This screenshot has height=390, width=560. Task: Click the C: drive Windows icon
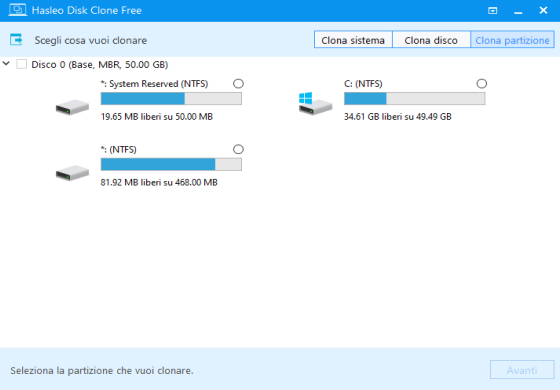point(315,104)
